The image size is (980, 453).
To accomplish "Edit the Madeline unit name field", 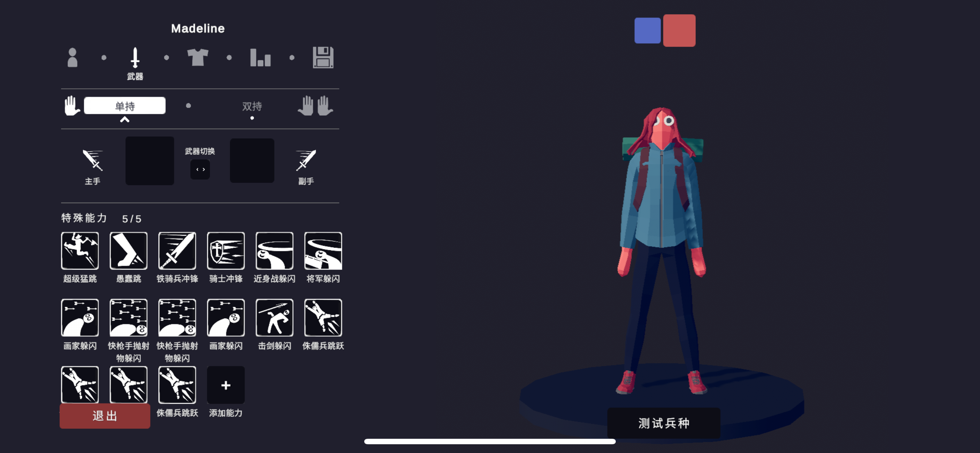I will tap(198, 28).
